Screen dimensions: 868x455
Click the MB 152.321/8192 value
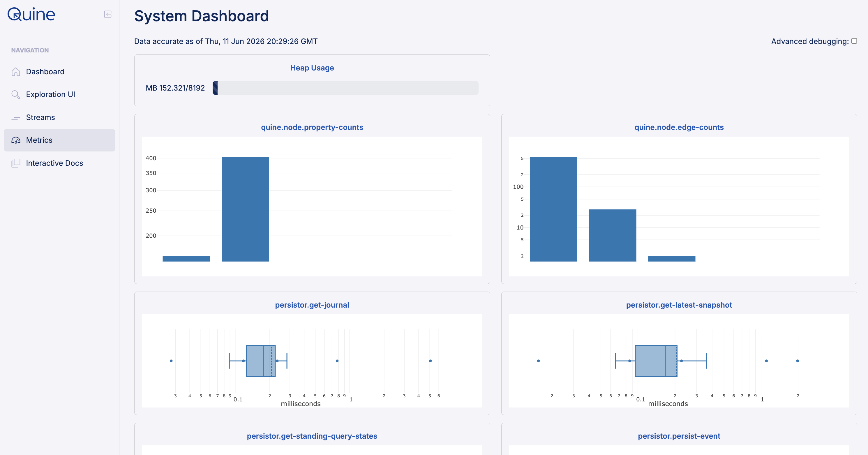point(175,88)
